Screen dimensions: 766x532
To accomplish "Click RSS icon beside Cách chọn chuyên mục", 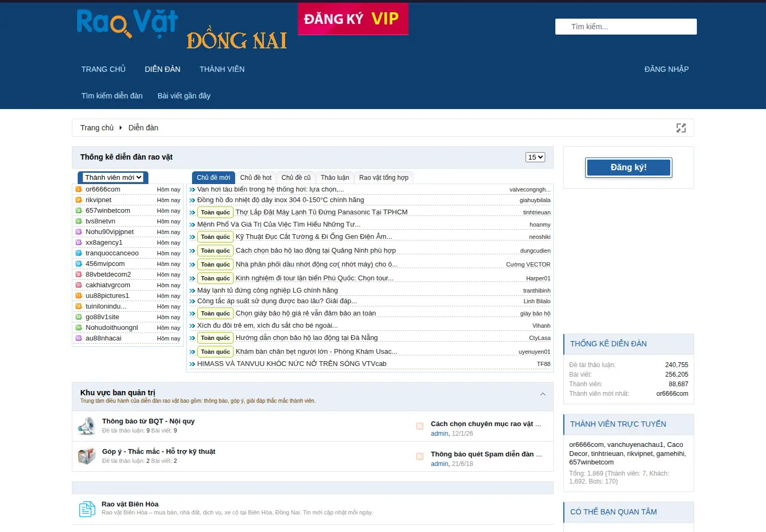I will (420, 426).
